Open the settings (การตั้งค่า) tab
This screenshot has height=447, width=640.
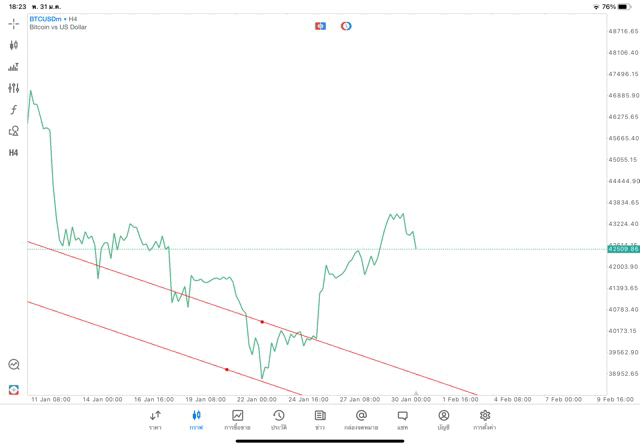(485, 419)
